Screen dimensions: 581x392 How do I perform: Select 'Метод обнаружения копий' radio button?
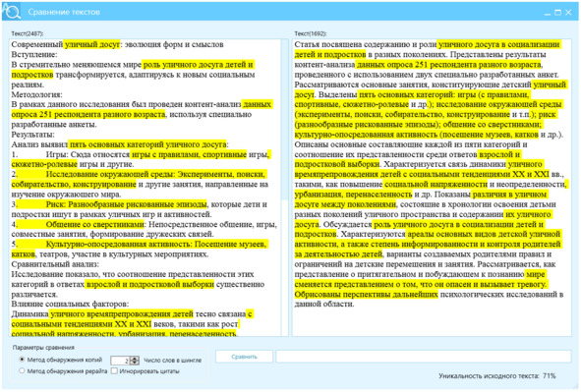click(22, 360)
